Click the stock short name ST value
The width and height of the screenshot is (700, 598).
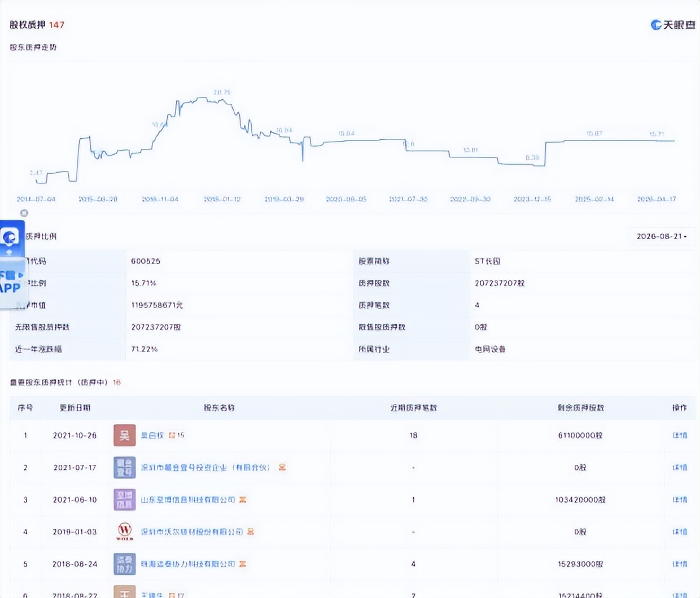487,261
